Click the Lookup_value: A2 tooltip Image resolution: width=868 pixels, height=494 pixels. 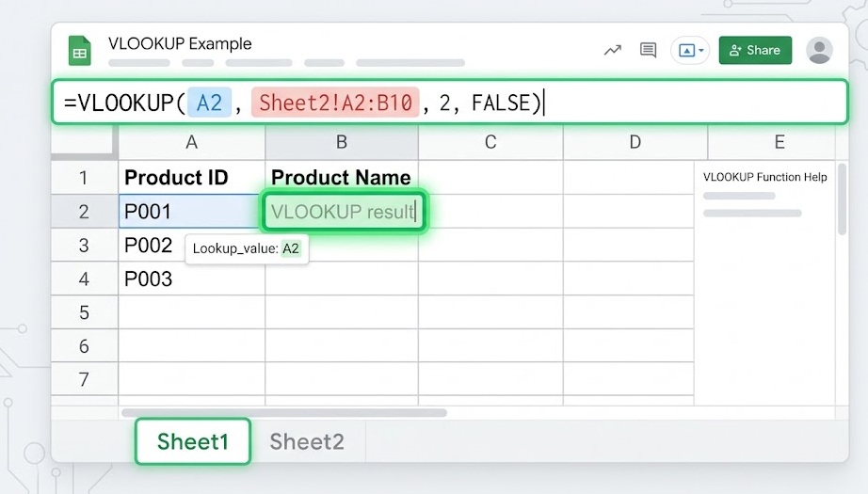click(247, 248)
